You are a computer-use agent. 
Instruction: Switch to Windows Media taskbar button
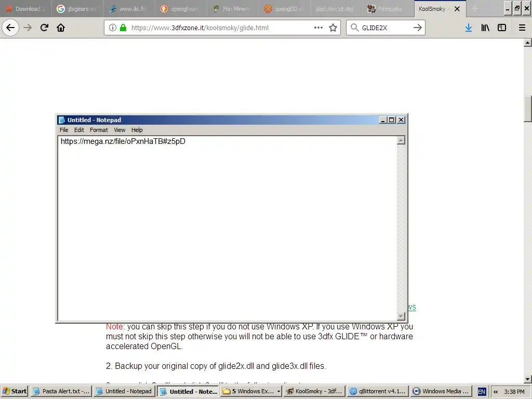coord(441,391)
